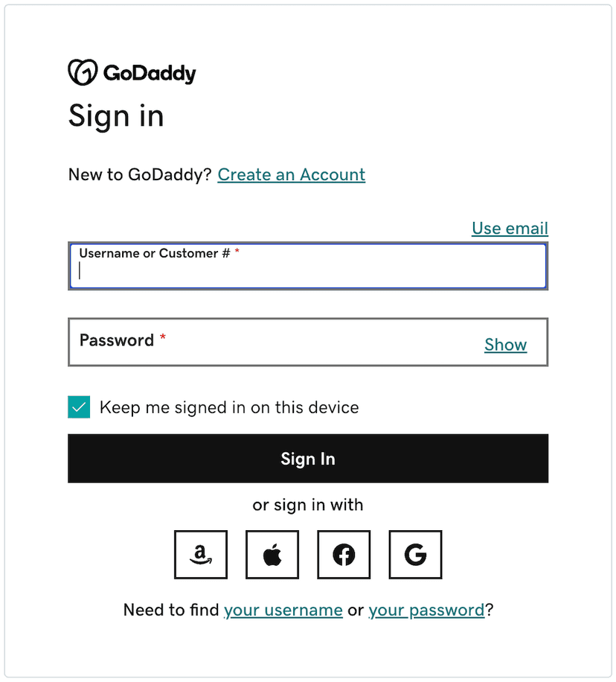
Task: Open "Create an Account"
Action: coord(291,174)
